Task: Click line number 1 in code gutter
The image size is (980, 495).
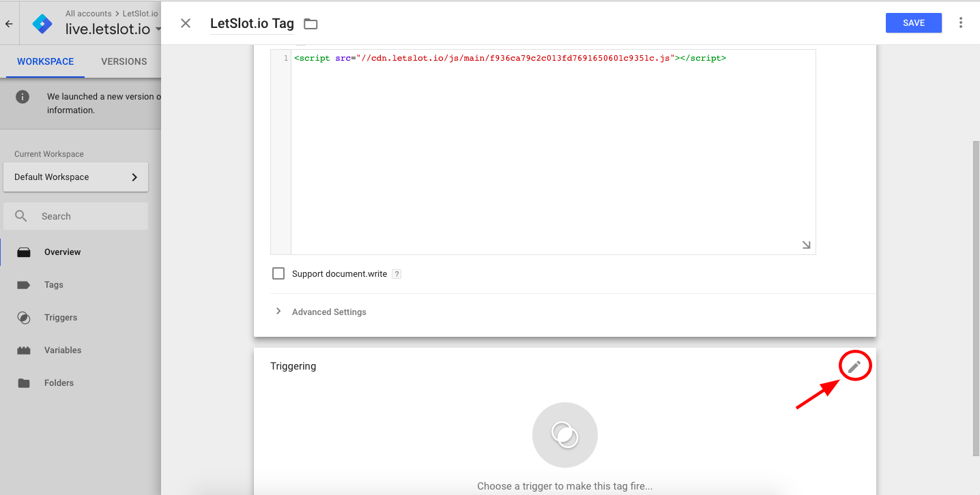Action: coord(285,59)
